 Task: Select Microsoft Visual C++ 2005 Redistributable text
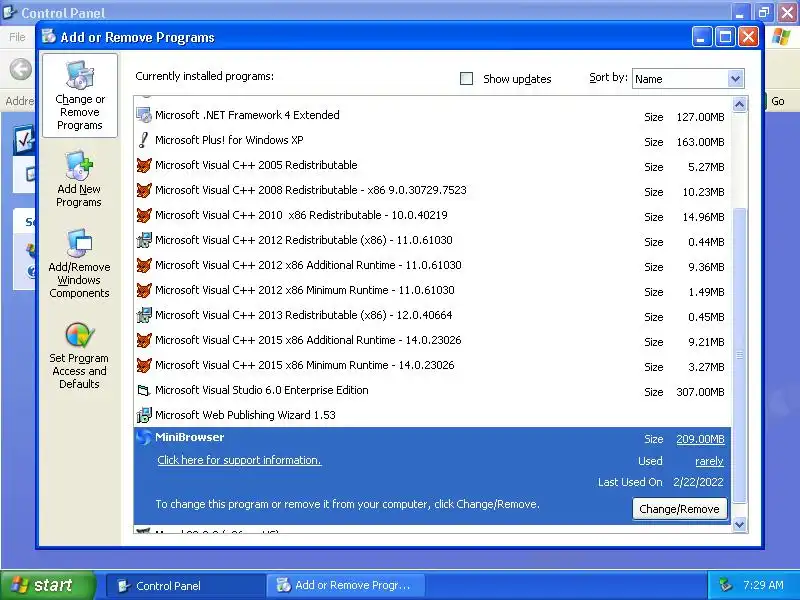[x=256, y=165]
